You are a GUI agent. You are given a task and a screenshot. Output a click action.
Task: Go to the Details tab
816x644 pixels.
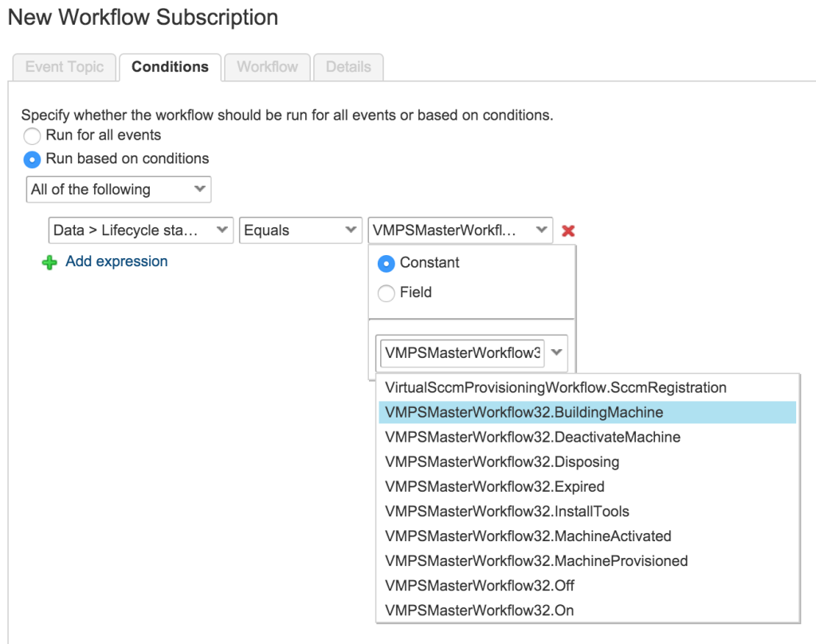pos(348,67)
